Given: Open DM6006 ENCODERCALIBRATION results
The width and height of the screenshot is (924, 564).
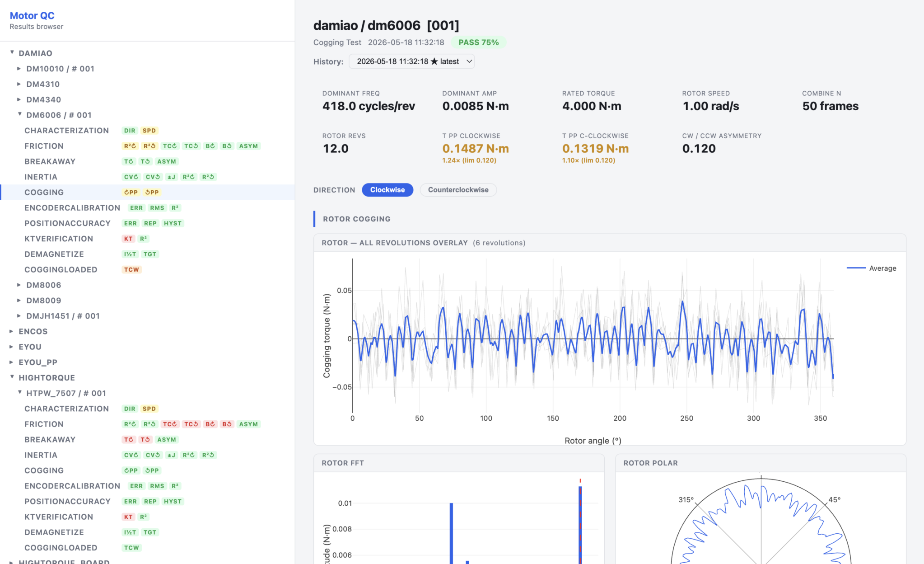Looking at the screenshot, I should pos(72,208).
